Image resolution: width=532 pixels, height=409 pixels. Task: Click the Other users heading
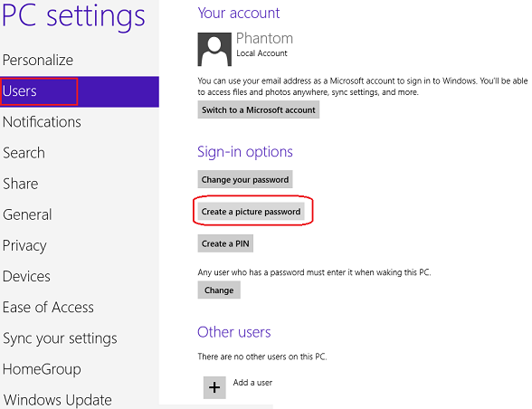point(234,332)
